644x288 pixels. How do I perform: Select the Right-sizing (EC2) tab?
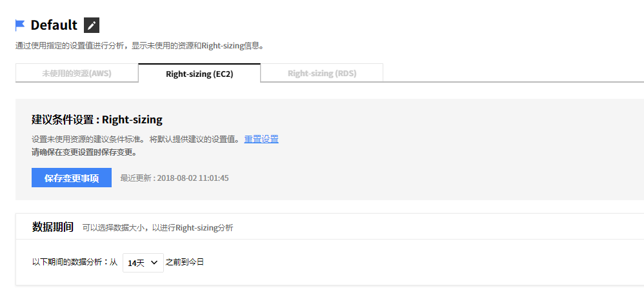pyautogui.click(x=199, y=74)
